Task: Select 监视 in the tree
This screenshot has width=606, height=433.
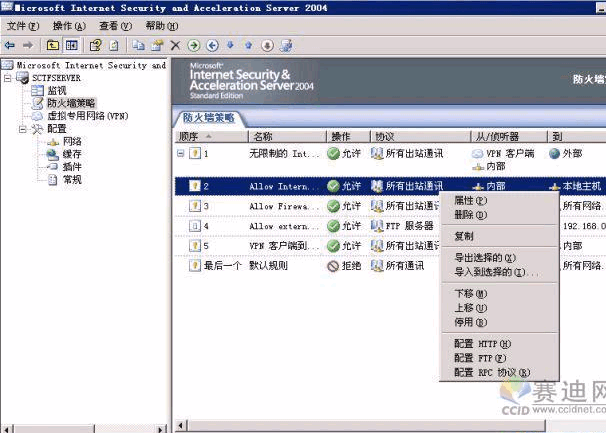Action: pyautogui.click(x=57, y=91)
